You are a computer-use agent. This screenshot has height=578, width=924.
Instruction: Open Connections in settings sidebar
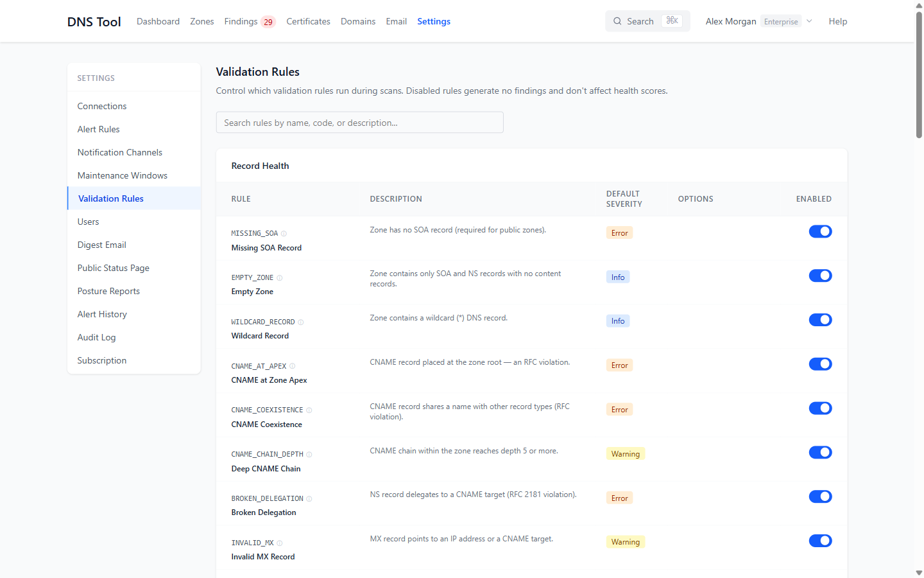134,106
